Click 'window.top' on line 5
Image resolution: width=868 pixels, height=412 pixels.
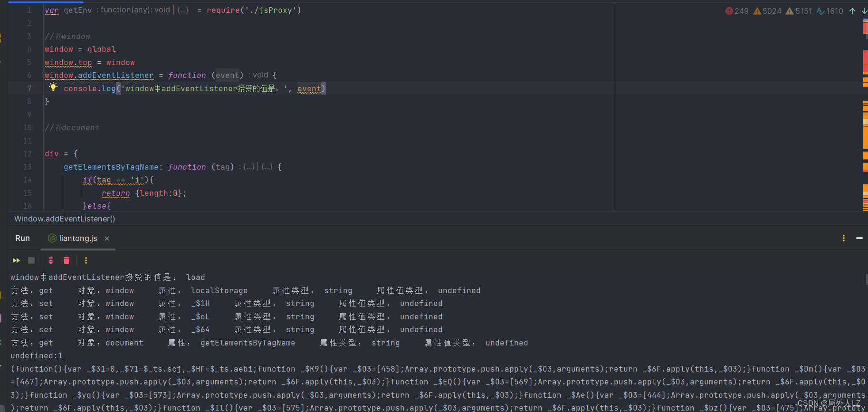pyautogui.click(x=68, y=63)
